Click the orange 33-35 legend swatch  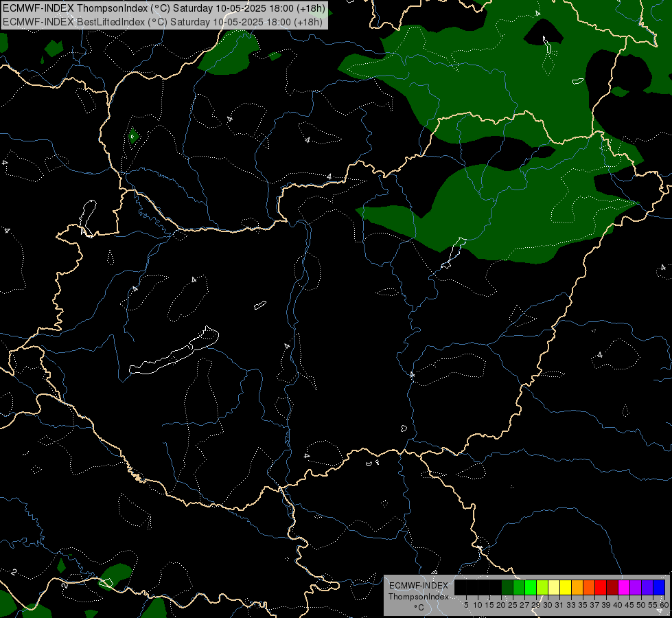click(x=577, y=587)
